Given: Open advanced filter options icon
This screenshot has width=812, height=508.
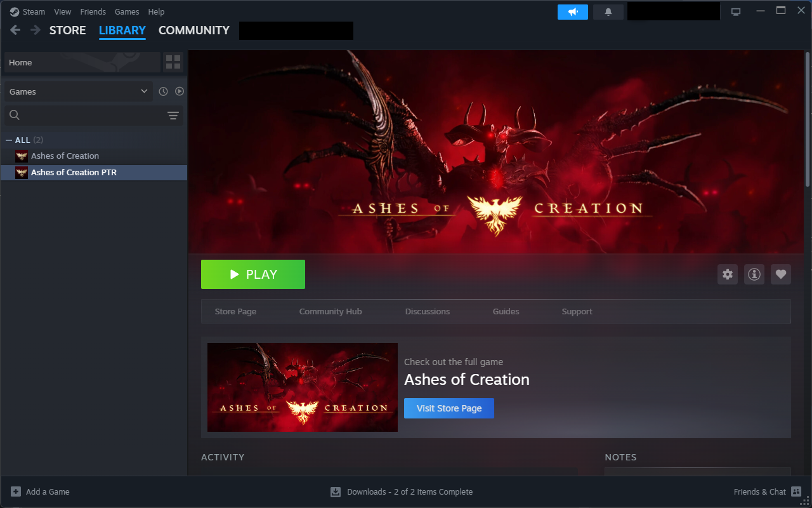Looking at the screenshot, I should pyautogui.click(x=173, y=115).
